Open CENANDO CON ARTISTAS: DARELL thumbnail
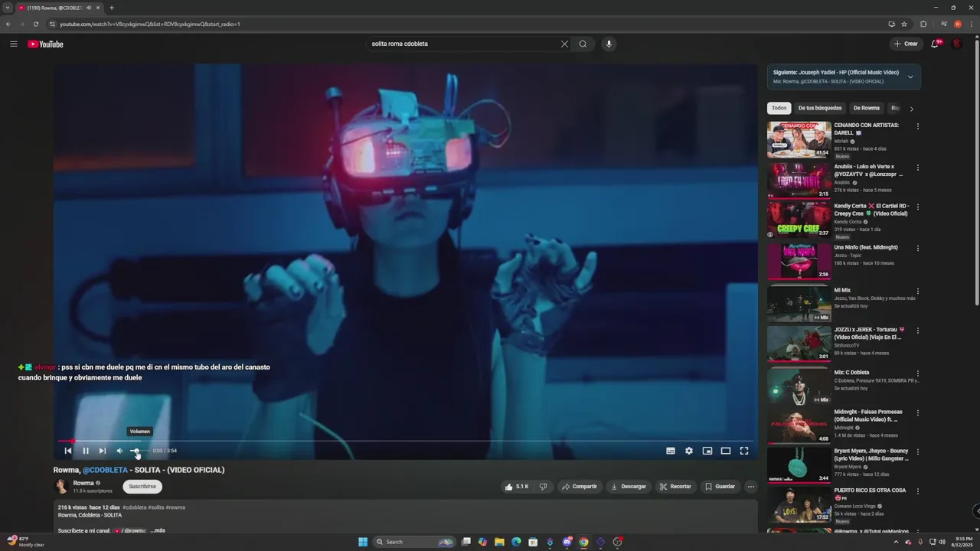This screenshot has width=980, height=551. tap(799, 139)
